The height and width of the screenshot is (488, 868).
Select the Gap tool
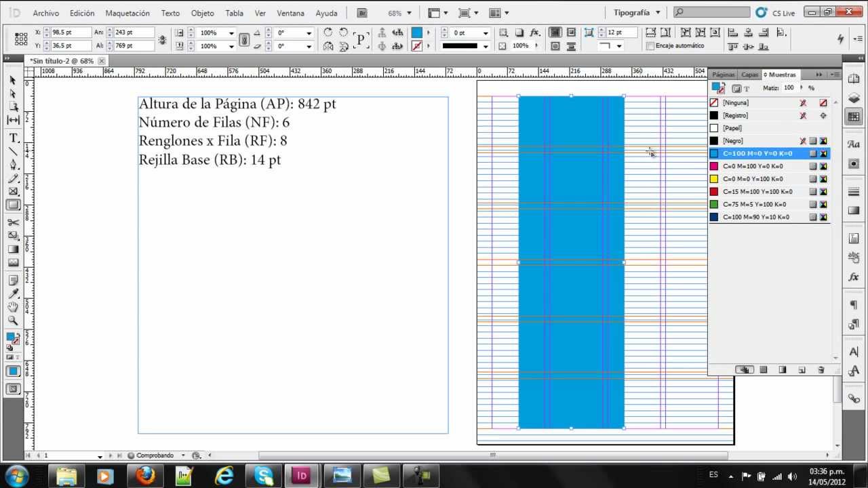13,121
